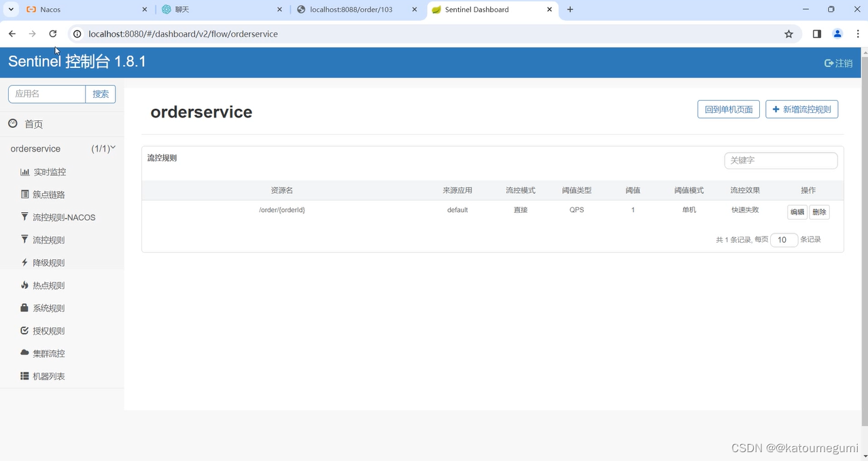The image size is (868, 461).
Task: Open the 首页 dashboard home icon
Action: (x=12, y=124)
